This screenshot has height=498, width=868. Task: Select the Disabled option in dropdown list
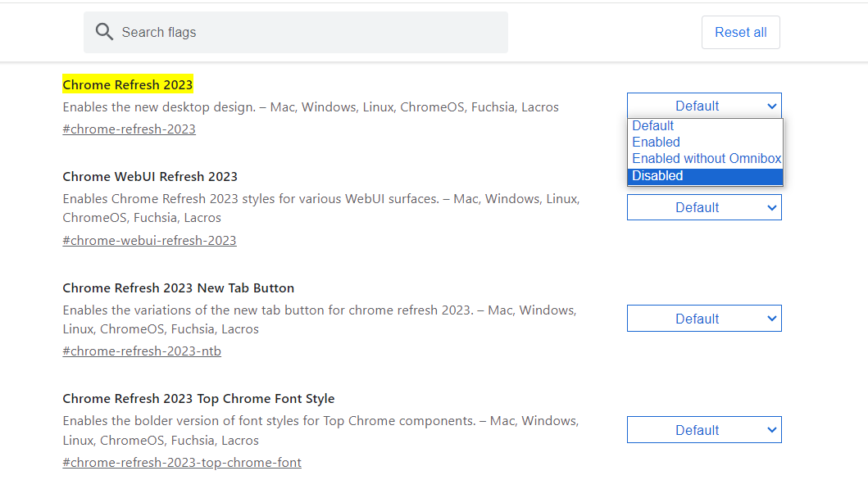coord(705,176)
